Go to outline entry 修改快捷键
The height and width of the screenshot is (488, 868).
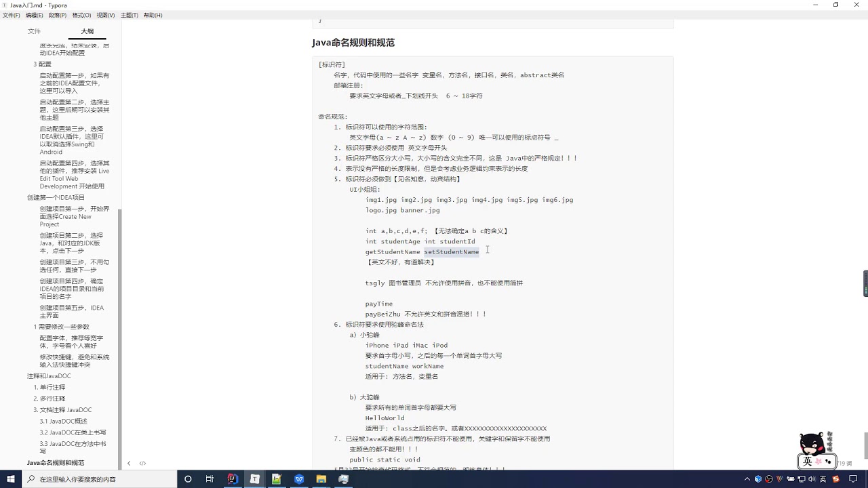pyautogui.click(x=74, y=361)
